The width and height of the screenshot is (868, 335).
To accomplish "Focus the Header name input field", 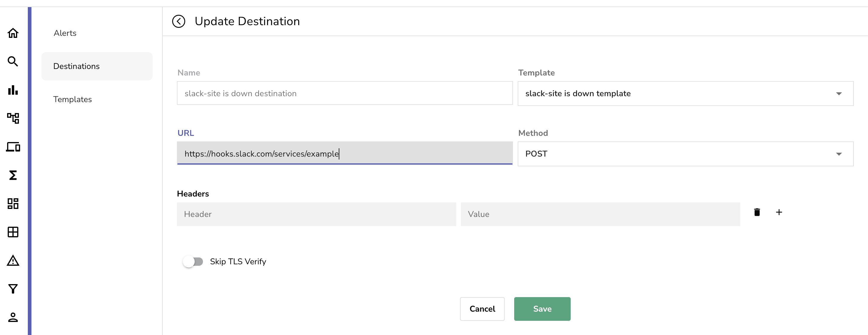I will point(316,214).
